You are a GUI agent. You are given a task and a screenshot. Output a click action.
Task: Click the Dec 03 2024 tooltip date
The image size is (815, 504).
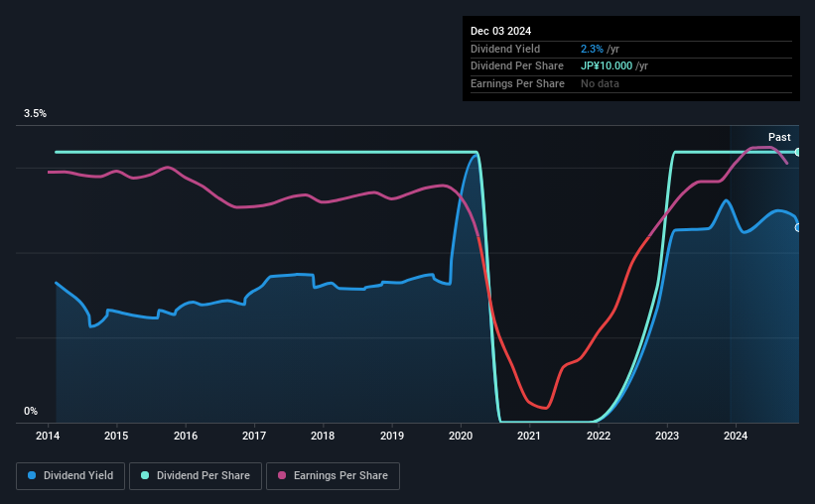click(x=500, y=31)
